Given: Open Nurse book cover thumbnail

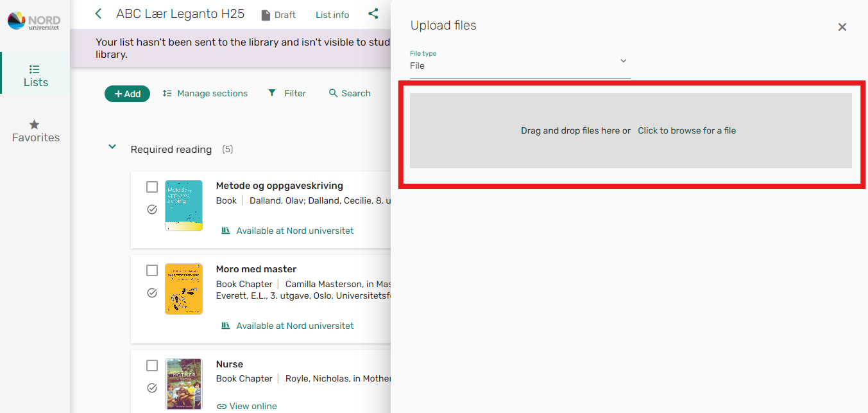Looking at the screenshot, I should [x=183, y=384].
